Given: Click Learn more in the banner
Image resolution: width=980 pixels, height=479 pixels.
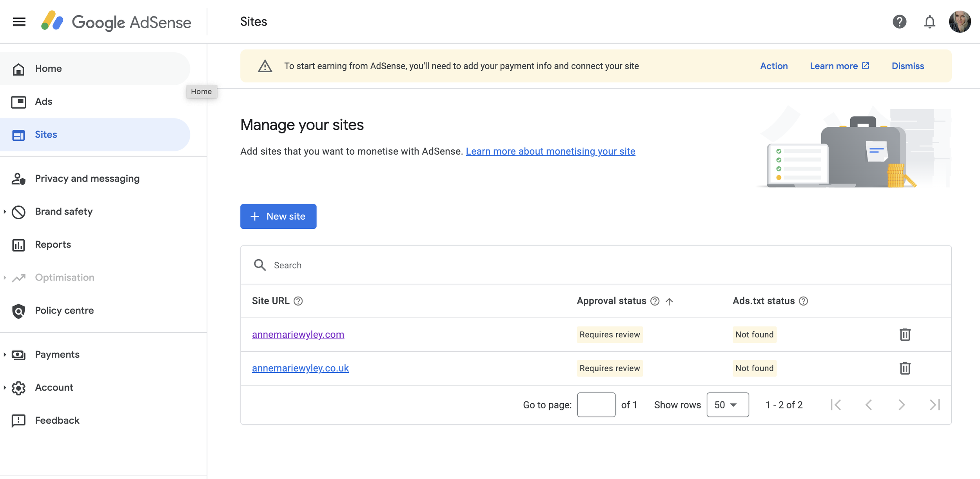Looking at the screenshot, I should point(839,66).
